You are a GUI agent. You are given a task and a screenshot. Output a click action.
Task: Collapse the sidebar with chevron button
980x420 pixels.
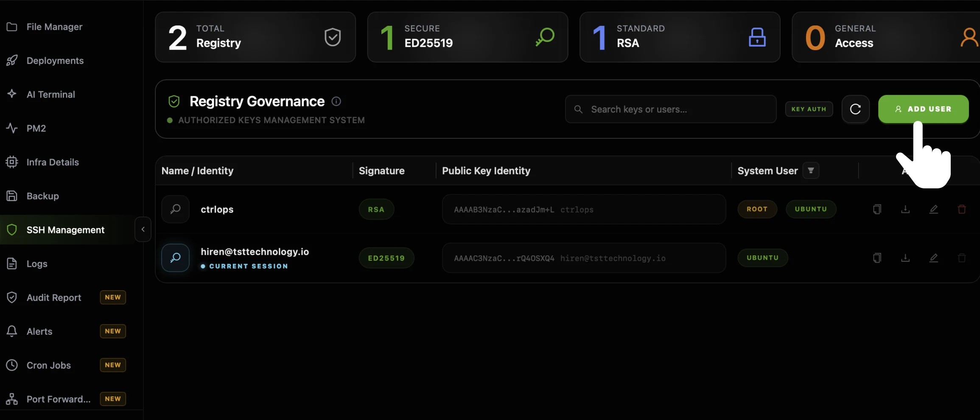143,230
